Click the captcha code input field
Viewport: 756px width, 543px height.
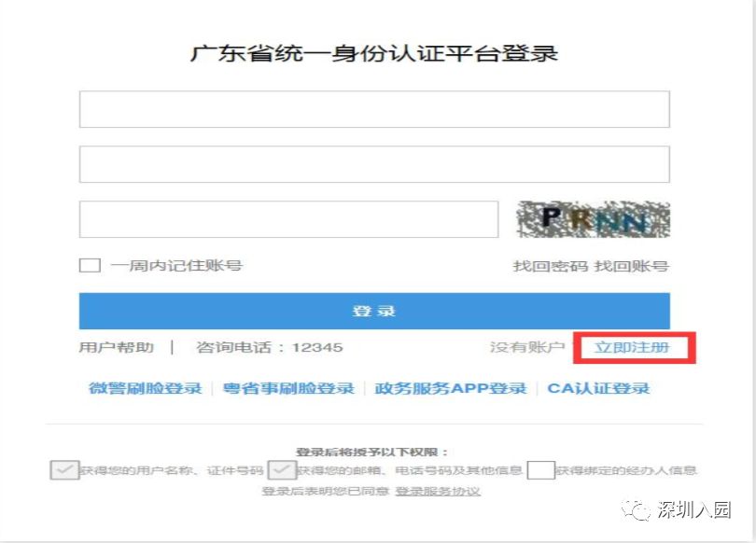(289, 219)
